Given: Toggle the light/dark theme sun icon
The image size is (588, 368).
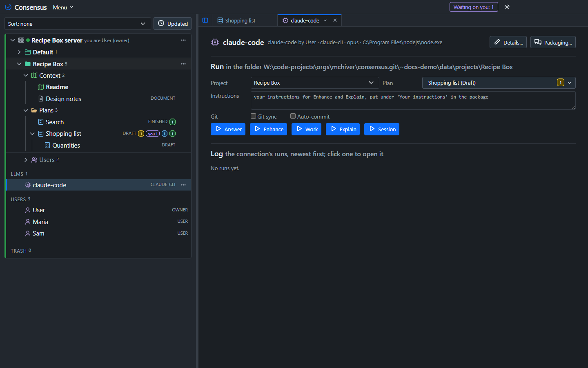Looking at the screenshot, I should tap(507, 7).
